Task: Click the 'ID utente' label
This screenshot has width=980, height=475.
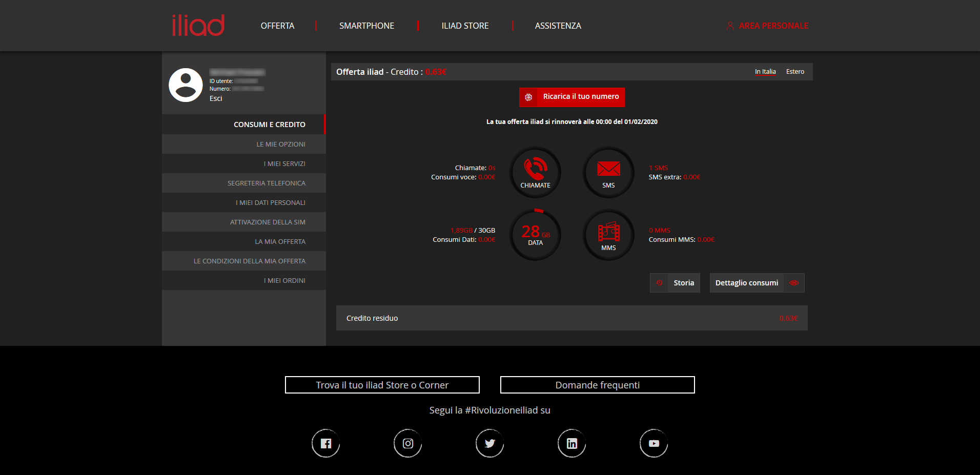Action: coord(221,81)
